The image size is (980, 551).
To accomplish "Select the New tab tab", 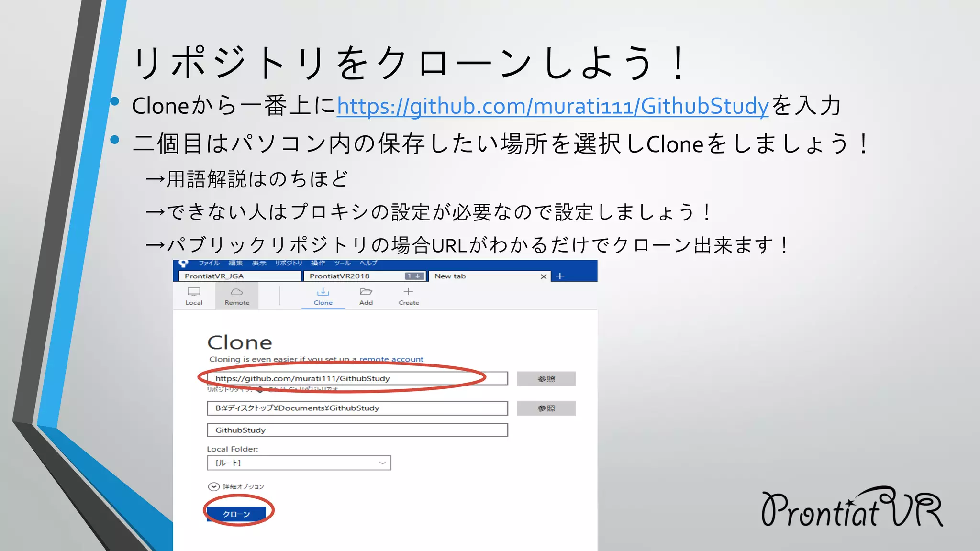I will (489, 276).
